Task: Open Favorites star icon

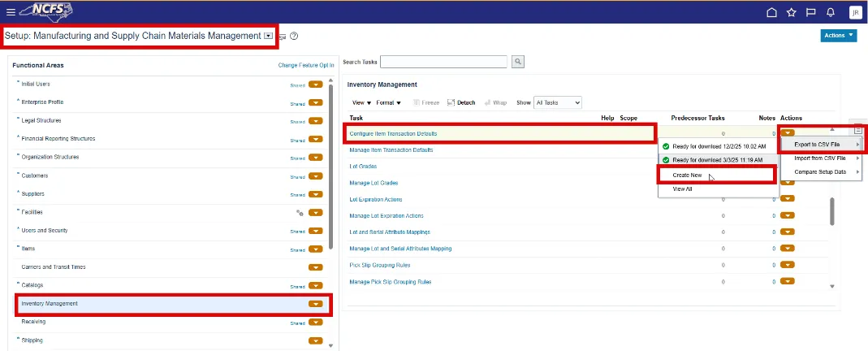Action: click(791, 12)
